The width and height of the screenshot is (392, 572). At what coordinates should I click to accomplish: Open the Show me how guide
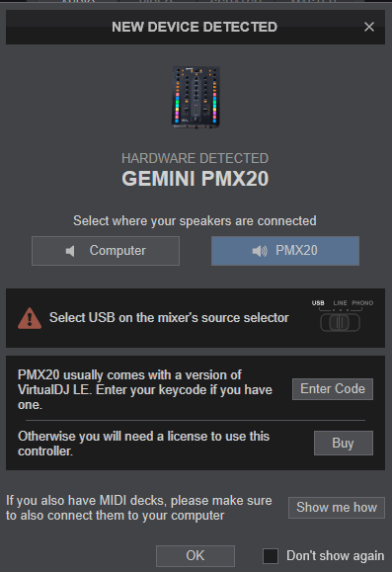click(337, 508)
